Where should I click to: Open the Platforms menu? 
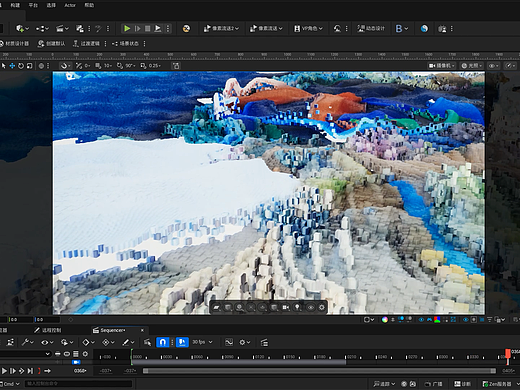point(33,5)
